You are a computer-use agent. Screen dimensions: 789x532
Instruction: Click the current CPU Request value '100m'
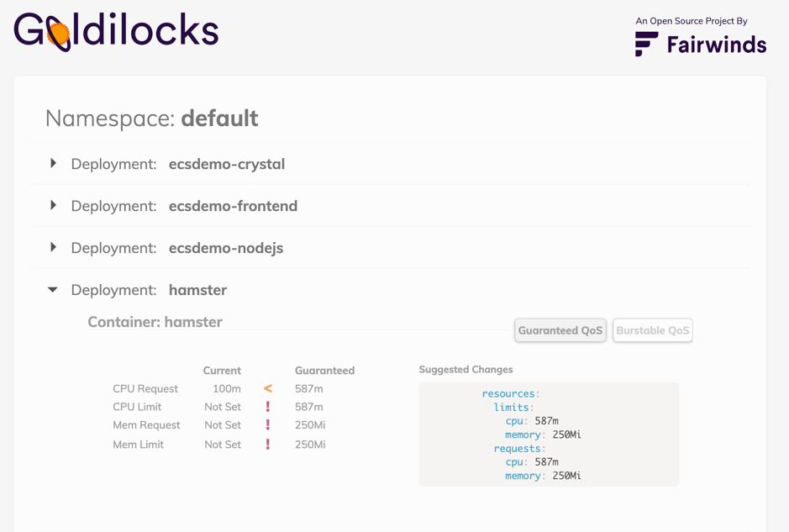coord(227,388)
